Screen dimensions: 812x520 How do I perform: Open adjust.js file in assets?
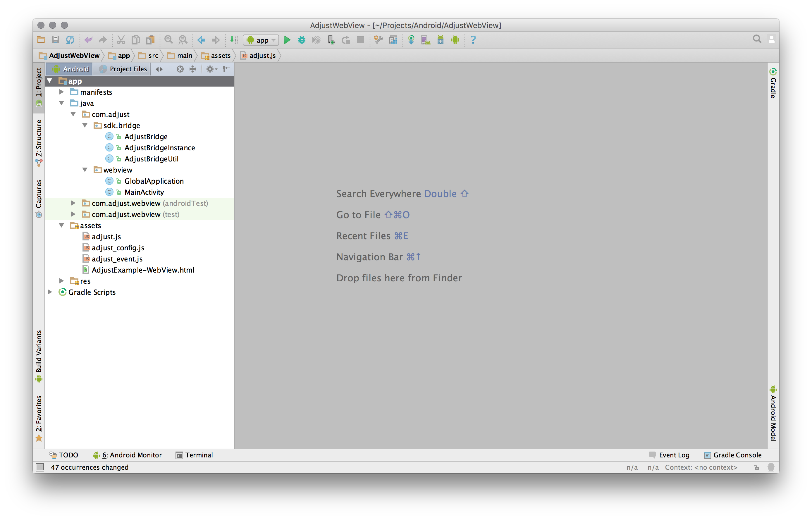coord(106,237)
